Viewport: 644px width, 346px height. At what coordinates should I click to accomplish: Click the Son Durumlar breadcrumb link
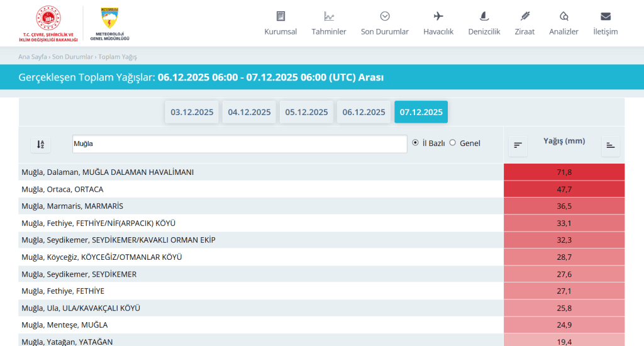pos(73,57)
